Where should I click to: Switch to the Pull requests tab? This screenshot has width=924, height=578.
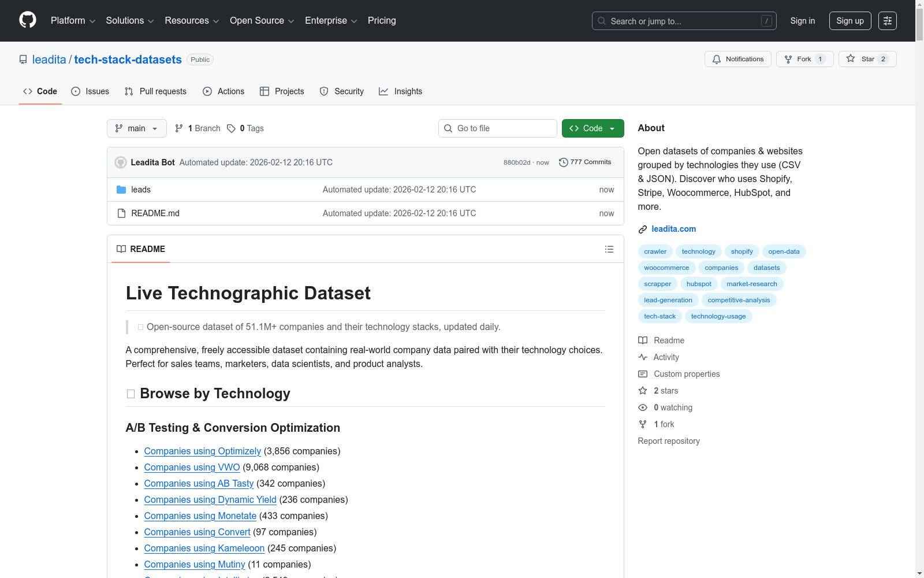155,91
